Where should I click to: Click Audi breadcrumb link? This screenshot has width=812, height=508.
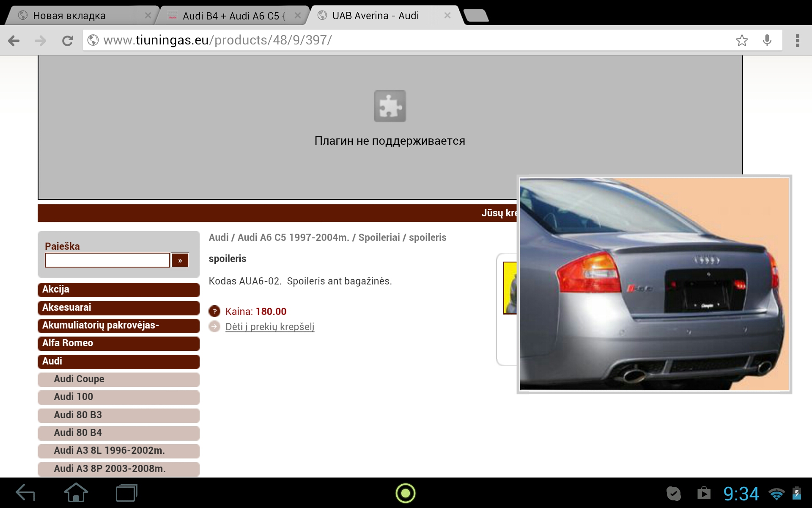(219, 237)
